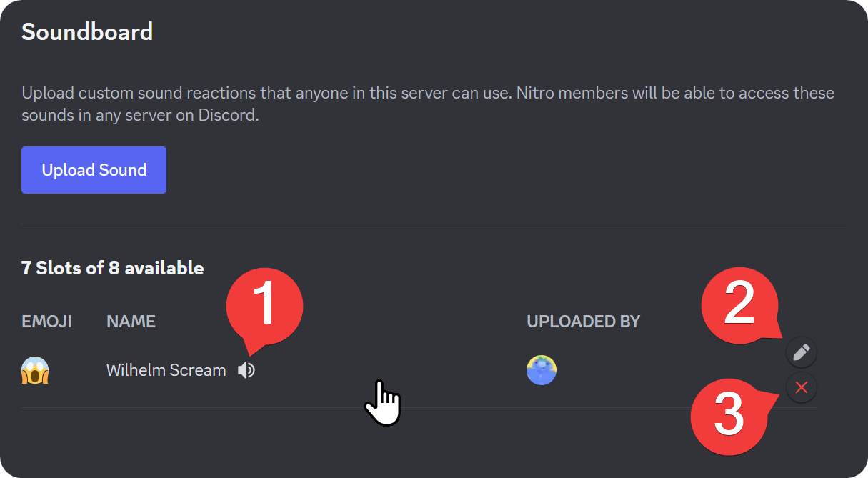The image size is (868, 478).
Task: Select the Wilhelm Scream sound name
Action: (x=166, y=370)
